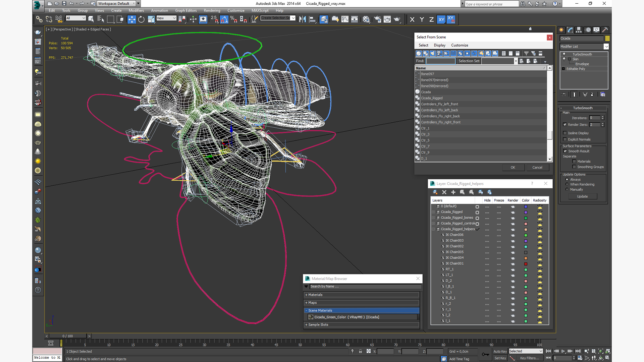Click the Bind to Space Warp tool
The height and width of the screenshot is (362, 644).
[x=59, y=19]
